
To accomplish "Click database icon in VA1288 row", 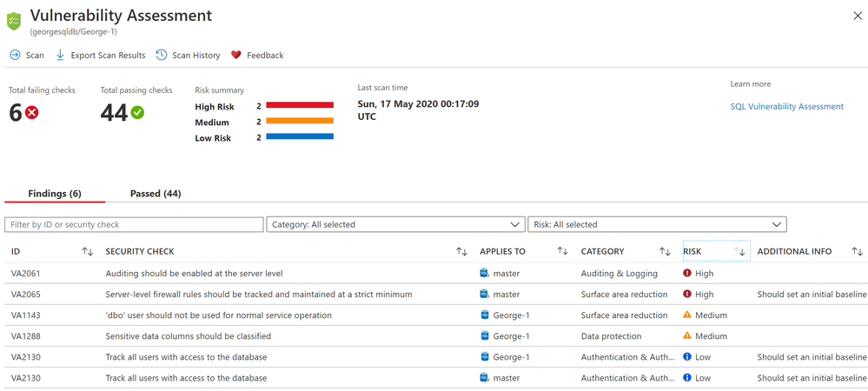I will pos(485,336).
